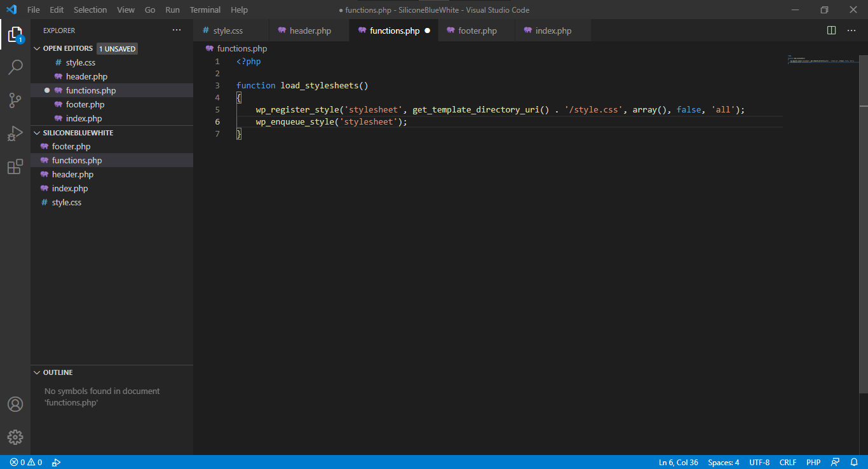The image size is (868, 469).
Task: Open the Source Control view
Action: [15, 100]
